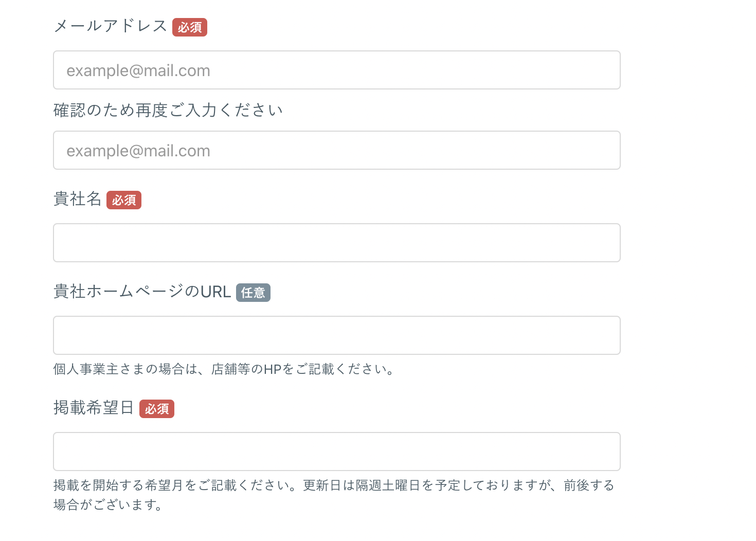The width and height of the screenshot is (756, 541).
Task: Select the 貴社ホームページのURL input box
Action: coord(336,335)
